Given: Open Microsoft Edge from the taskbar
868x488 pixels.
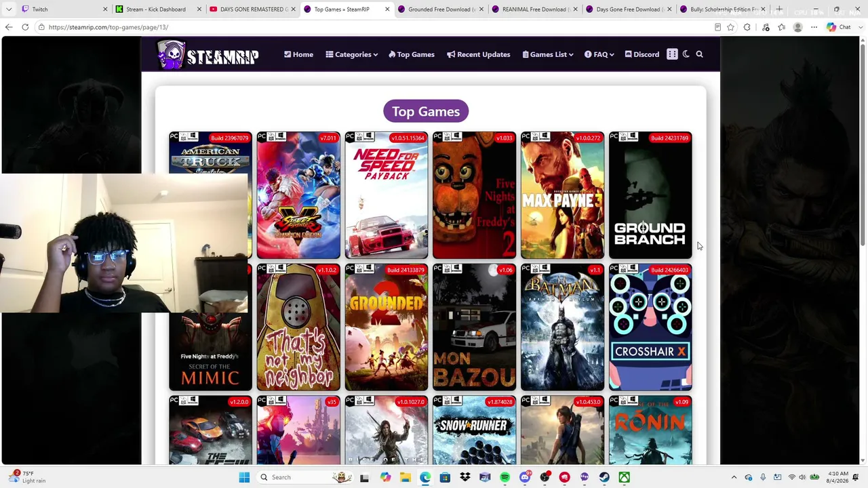Looking at the screenshot, I should (425, 477).
